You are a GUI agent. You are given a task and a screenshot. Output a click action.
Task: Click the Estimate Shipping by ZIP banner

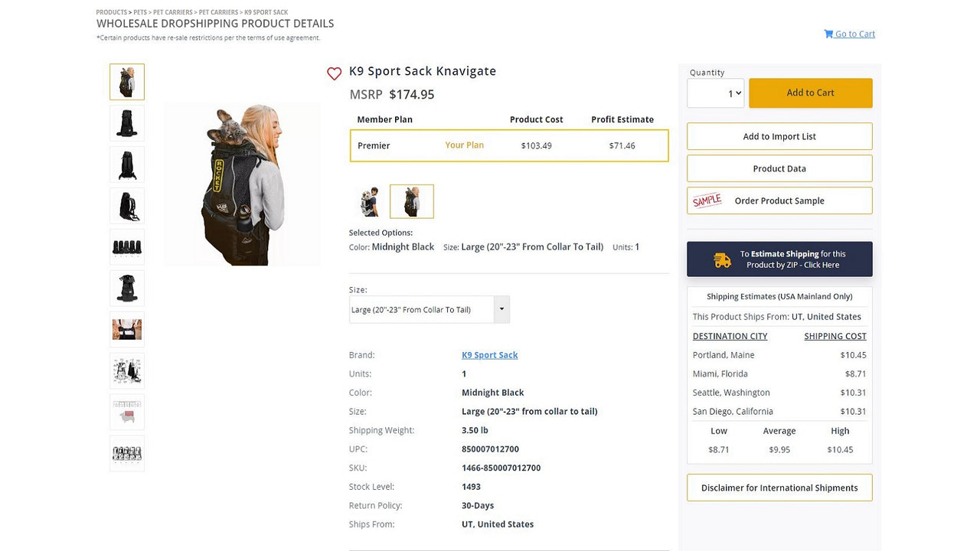point(779,259)
